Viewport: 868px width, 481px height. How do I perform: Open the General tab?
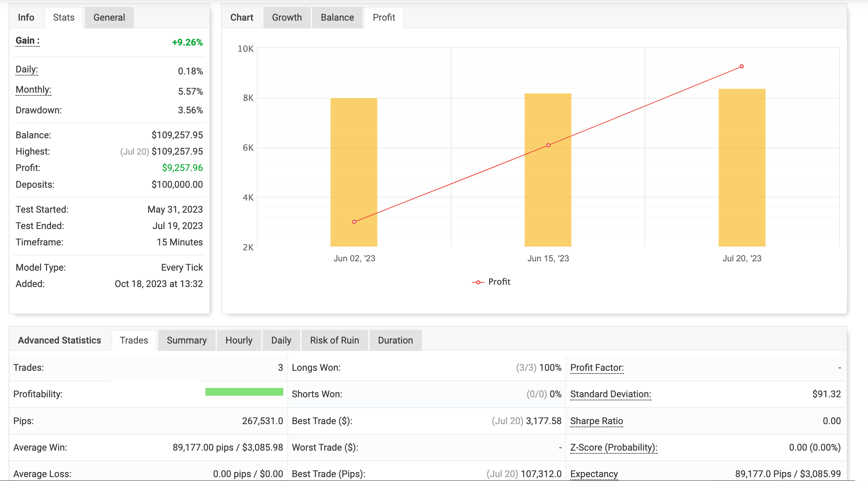[109, 18]
